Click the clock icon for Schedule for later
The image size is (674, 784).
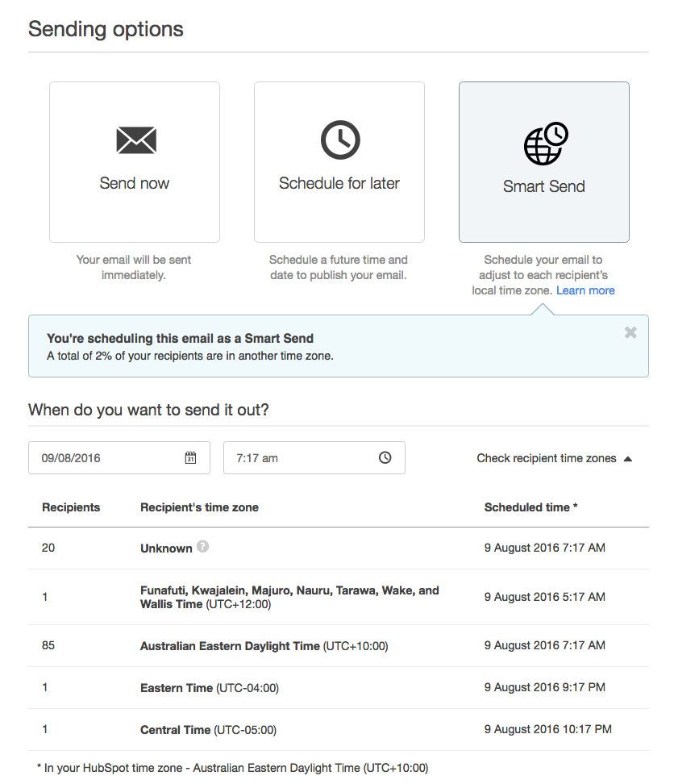pyautogui.click(x=340, y=140)
